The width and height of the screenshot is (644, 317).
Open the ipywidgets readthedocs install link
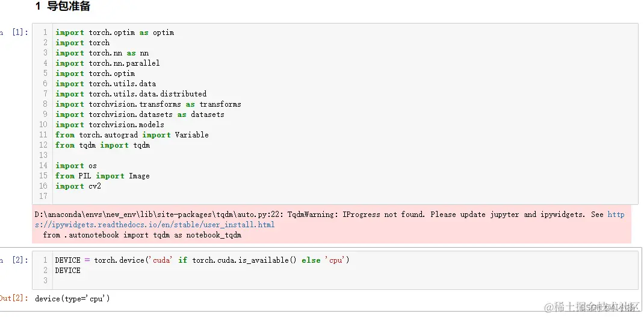[155, 224]
